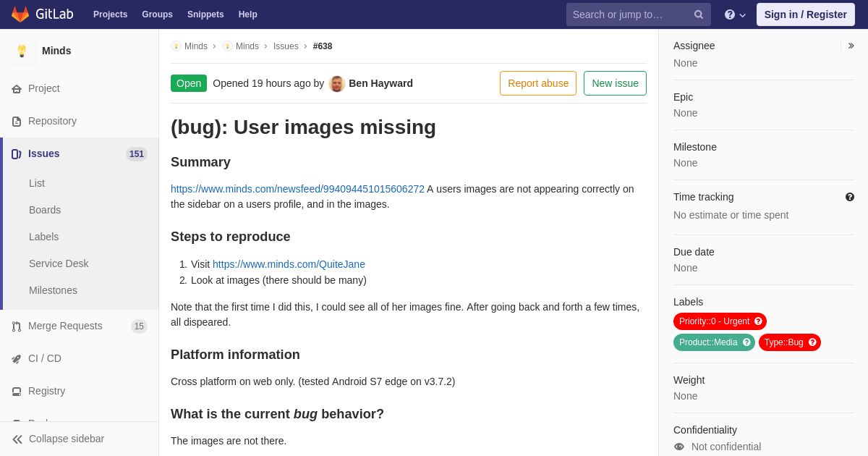Click the green Open status badge

pyautogui.click(x=189, y=83)
